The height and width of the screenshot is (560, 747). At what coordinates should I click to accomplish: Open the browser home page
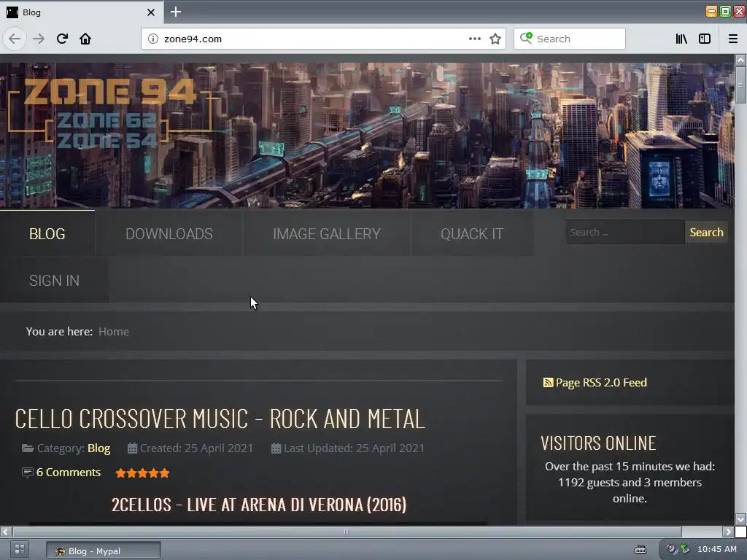click(85, 39)
